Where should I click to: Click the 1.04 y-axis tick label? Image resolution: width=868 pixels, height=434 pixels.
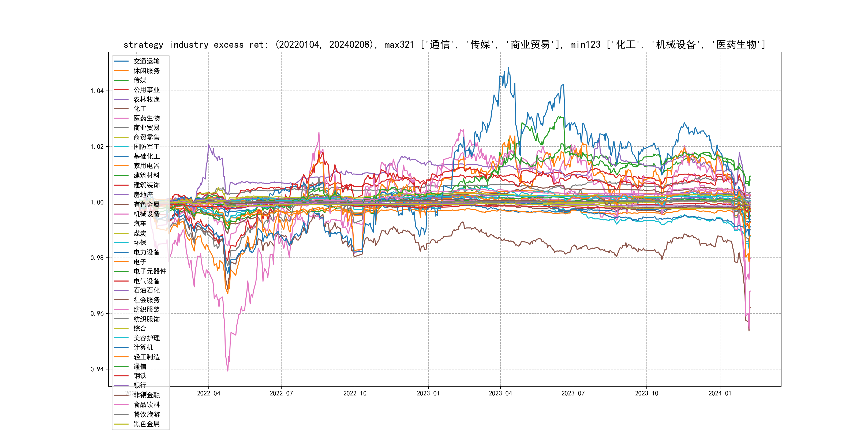(x=97, y=91)
